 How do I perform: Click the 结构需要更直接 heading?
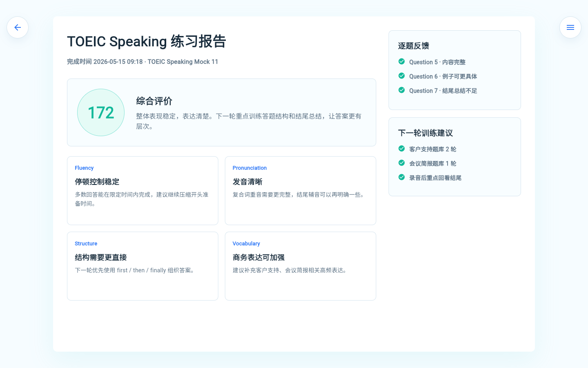coord(101,257)
